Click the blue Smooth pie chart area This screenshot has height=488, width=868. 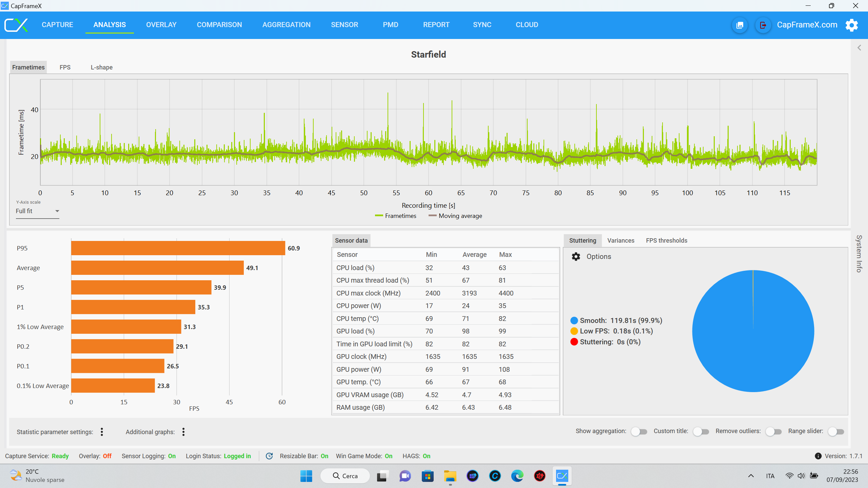(x=753, y=331)
